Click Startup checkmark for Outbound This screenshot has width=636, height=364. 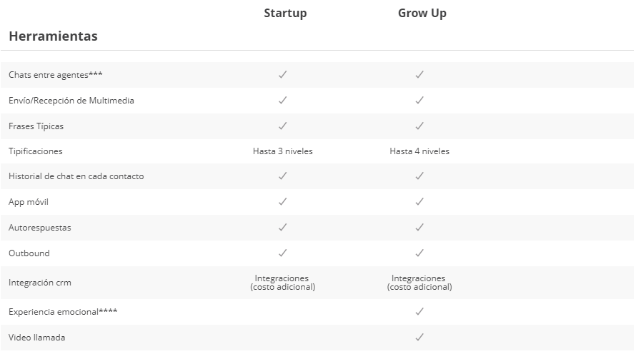(282, 253)
